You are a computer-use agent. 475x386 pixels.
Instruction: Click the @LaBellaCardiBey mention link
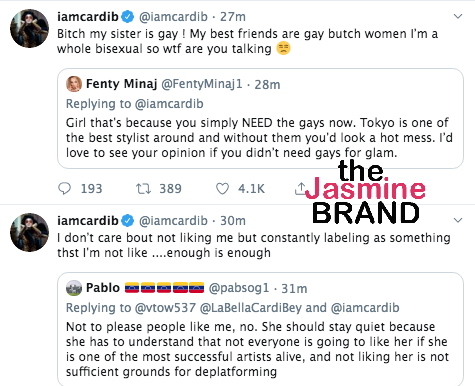251,308
